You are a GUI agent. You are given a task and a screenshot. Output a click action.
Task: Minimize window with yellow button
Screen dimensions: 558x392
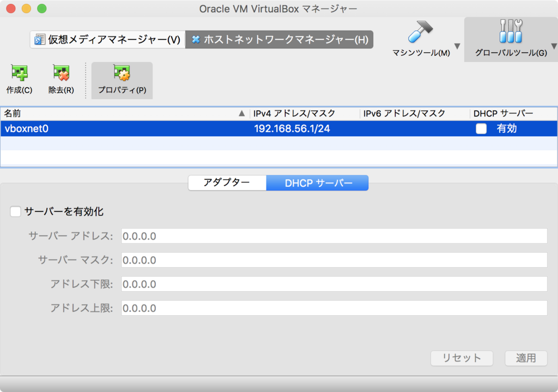26,9
